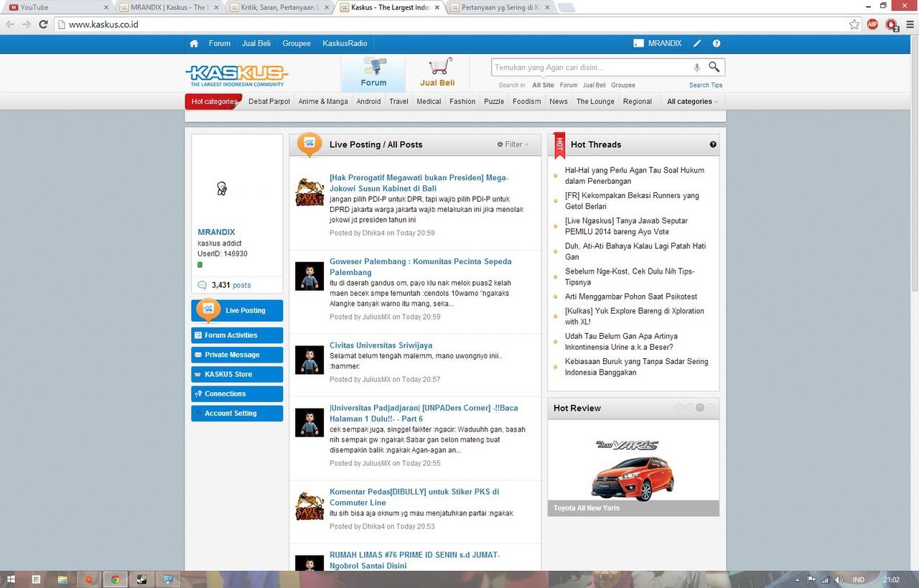Open Connections

(x=237, y=393)
